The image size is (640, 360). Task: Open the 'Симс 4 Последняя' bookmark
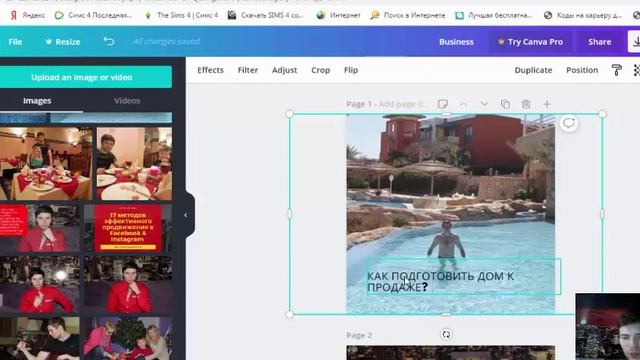point(93,15)
